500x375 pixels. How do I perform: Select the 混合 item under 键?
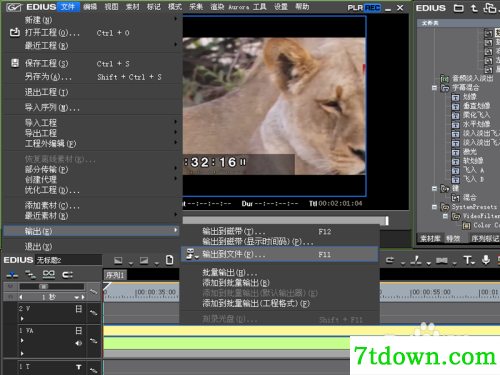[x=470, y=197]
